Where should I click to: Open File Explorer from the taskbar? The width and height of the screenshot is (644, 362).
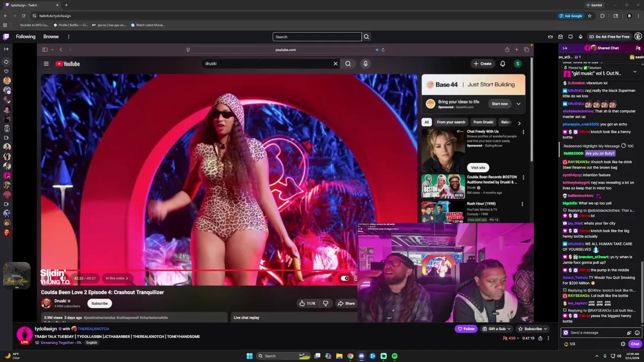[339, 356]
